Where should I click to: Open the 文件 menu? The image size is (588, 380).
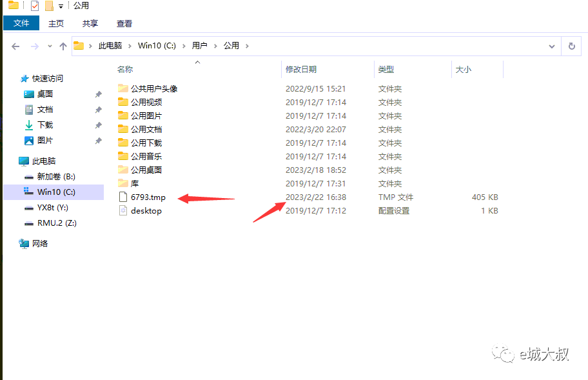pyautogui.click(x=21, y=23)
